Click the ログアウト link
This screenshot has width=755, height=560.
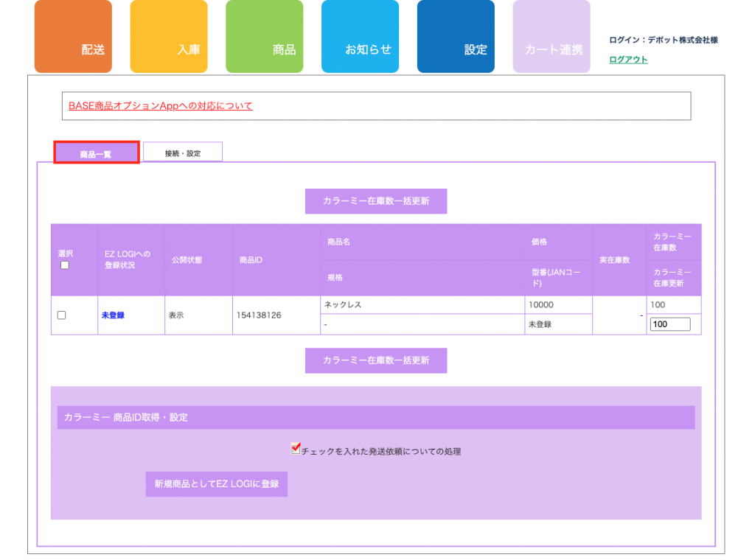tap(628, 60)
